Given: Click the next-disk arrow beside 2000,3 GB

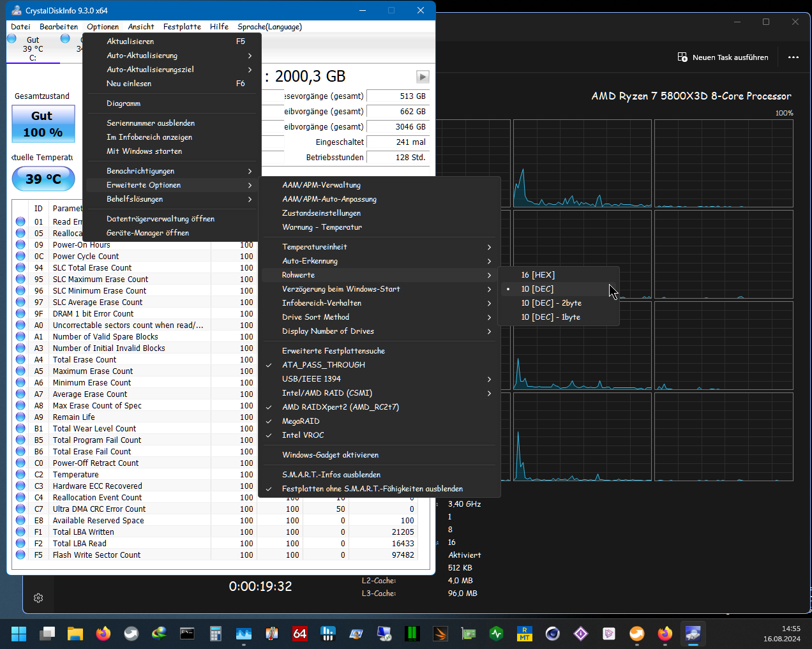Looking at the screenshot, I should (423, 77).
